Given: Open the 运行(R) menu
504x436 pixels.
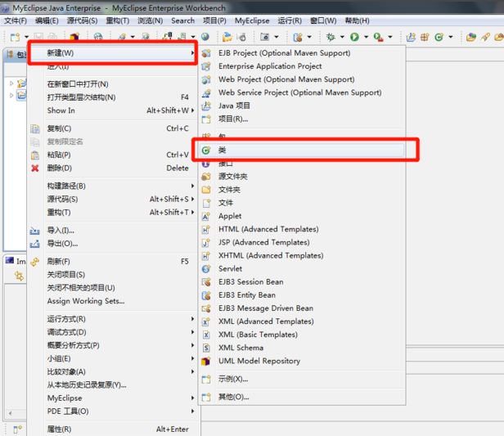Looking at the screenshot, I should (290, 21).
